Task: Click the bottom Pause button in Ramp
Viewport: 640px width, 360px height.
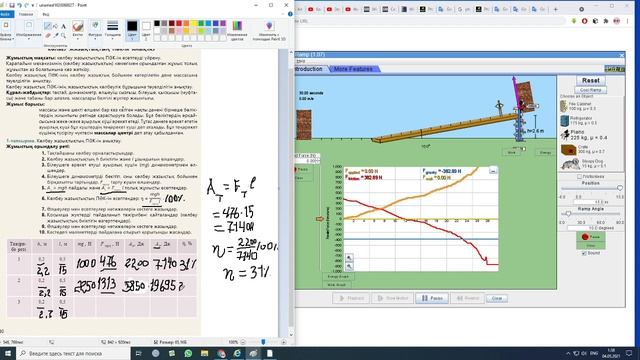Action: (432, 298)
